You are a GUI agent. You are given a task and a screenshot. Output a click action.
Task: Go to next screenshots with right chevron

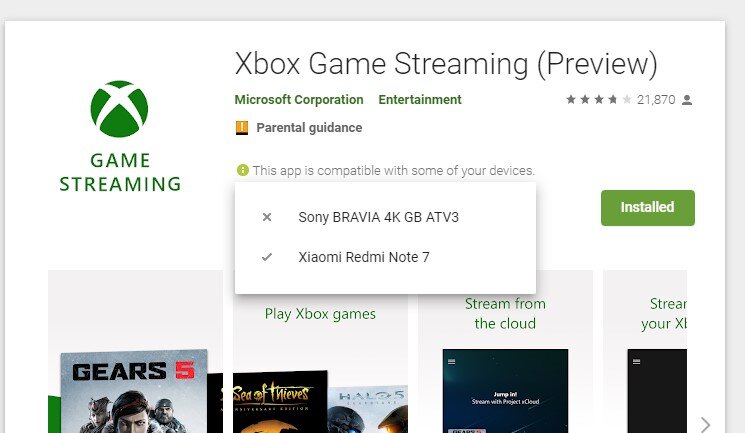click(x=705, y=424)
